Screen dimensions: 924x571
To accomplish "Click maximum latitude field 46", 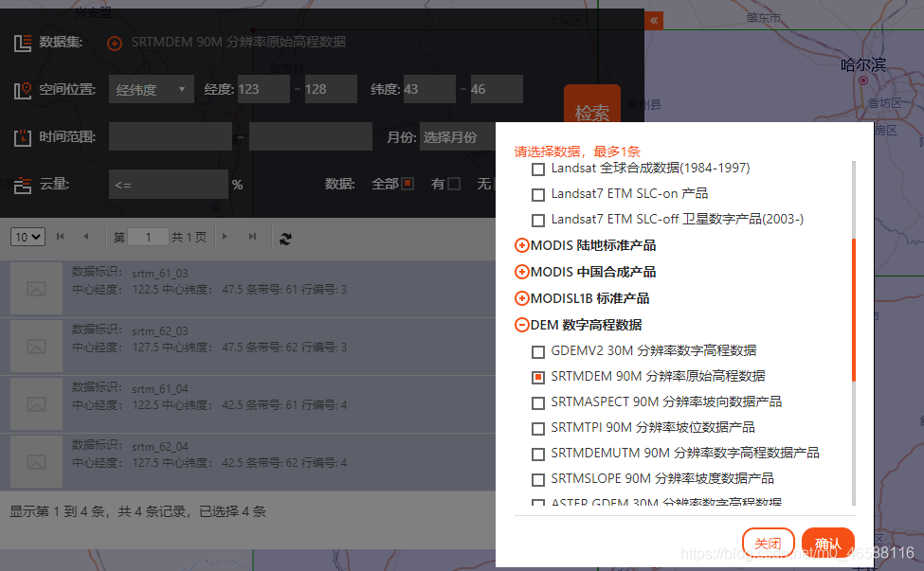I will (497, 89).
